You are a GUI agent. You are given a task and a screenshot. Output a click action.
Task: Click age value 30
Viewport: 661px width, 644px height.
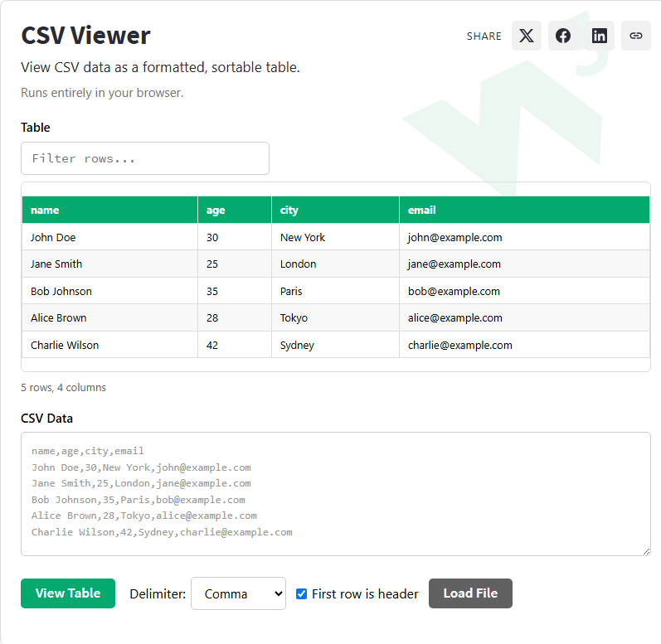click(x=235, y=237)
